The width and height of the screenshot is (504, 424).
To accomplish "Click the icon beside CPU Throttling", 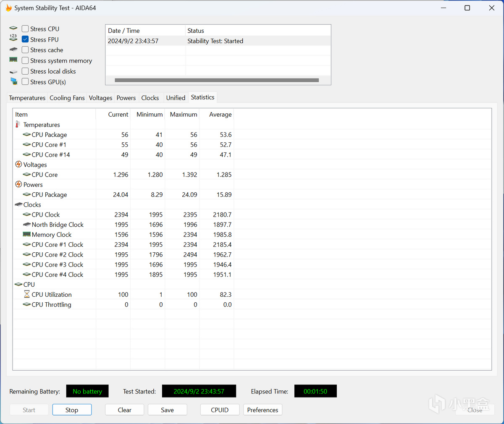I will coord(27,304).
